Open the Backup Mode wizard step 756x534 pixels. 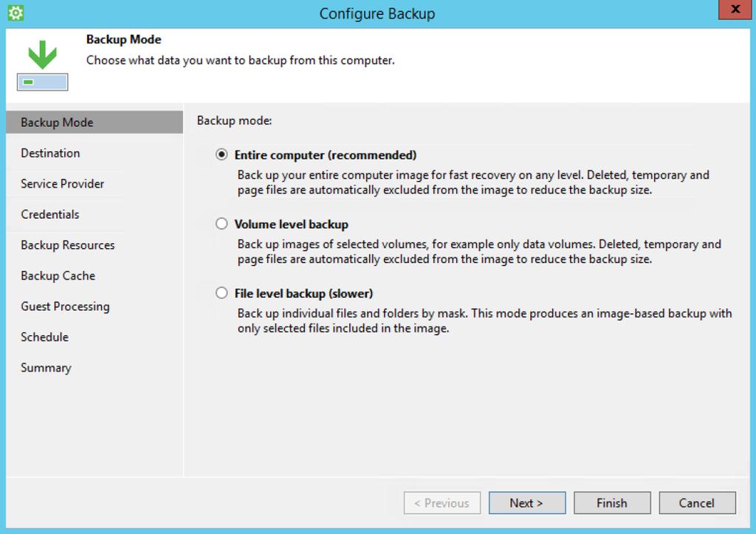tap(94, 123)
